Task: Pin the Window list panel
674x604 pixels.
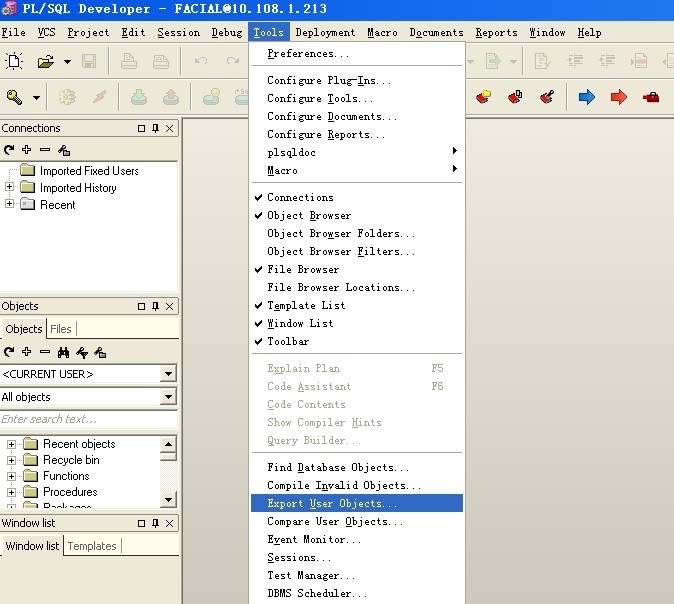Action: pos(156,523)
